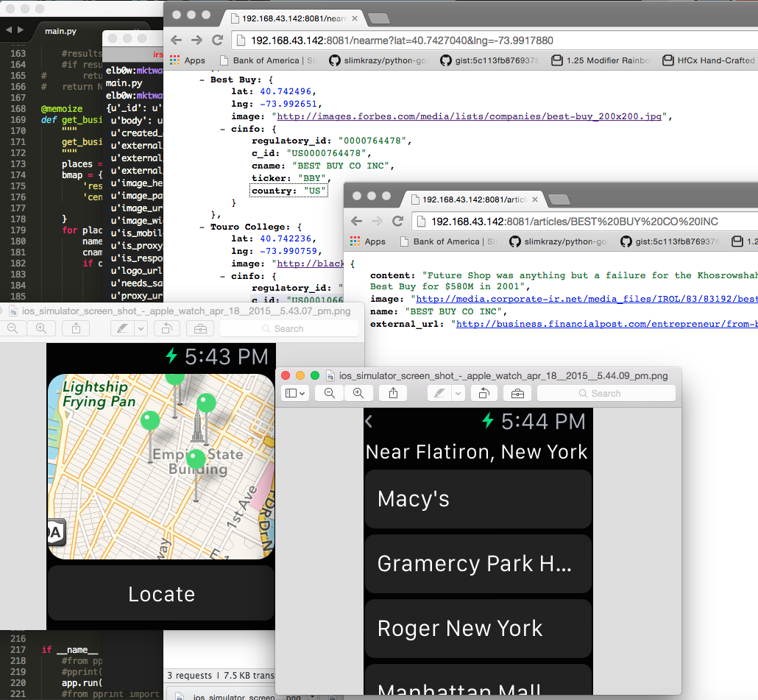Click the editor's next tab arrow
Viewport: 758px width, 700px height.
click(21, 30)
